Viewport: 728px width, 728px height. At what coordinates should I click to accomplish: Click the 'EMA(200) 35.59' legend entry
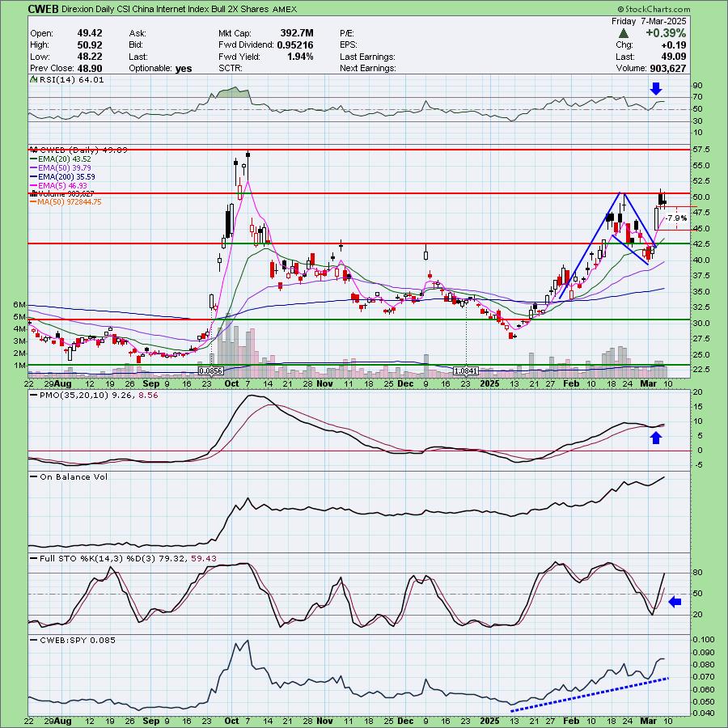pos(66,176)
